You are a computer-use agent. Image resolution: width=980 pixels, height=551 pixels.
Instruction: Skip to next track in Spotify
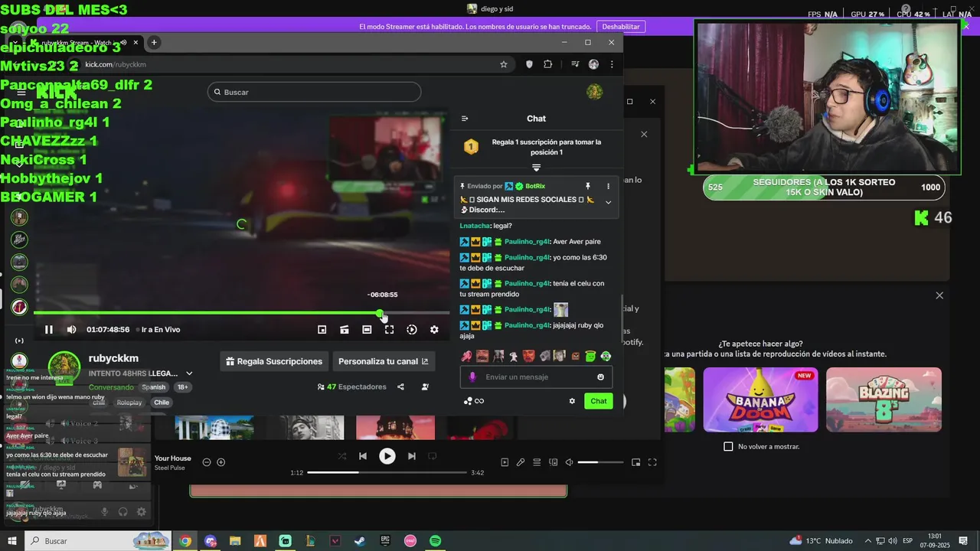tap(412, 456)
